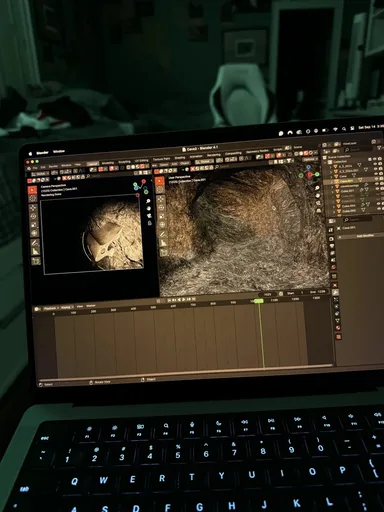The width and height of the screenshot is (384, 512).
Task: Choose the Measure tool in the camera viewport
Action: [x=35, y=251]
